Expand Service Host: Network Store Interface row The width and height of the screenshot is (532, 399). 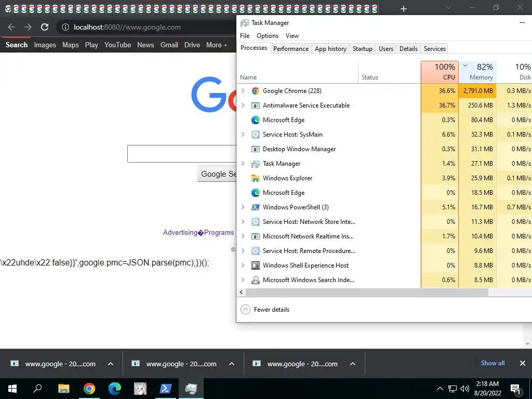pos(243,222)
